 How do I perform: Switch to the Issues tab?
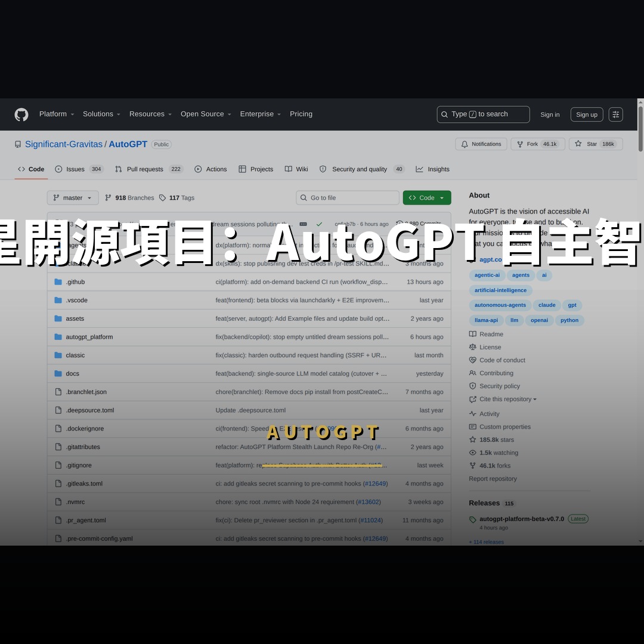79,169
